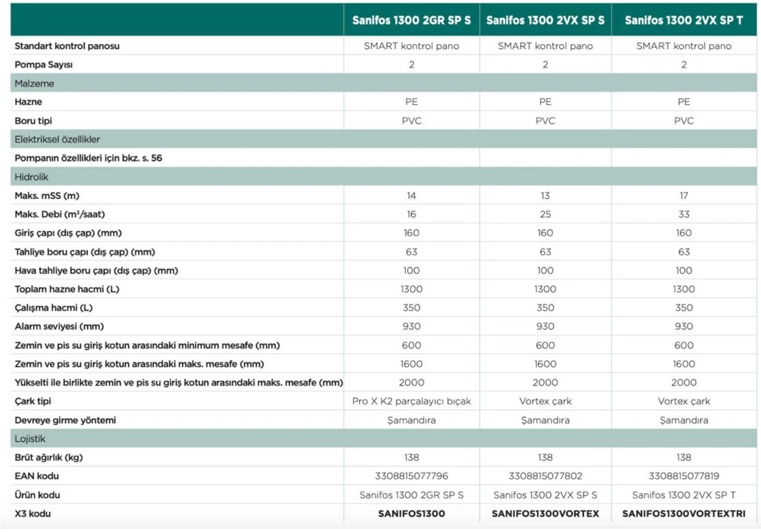Viewport: 761px width, 532px height.
Task: Click 'Pro X K2 parçalayıcı bıçak' cell
Action: [411, 401]
